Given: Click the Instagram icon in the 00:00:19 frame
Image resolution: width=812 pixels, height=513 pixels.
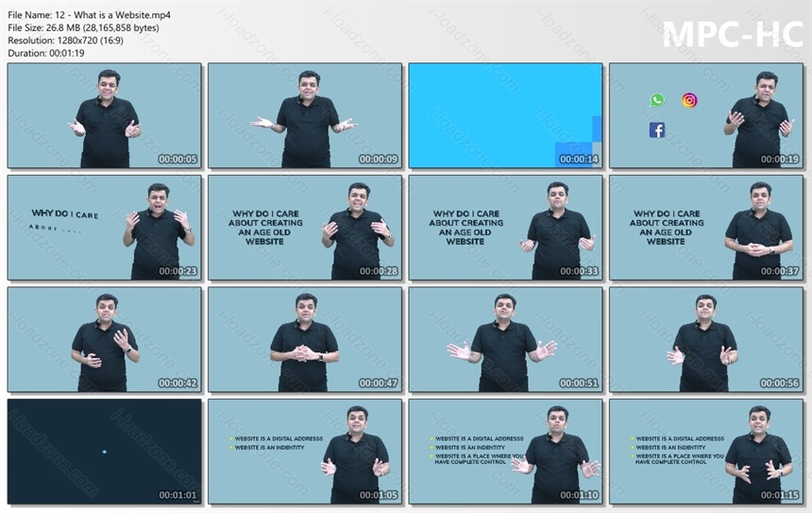Looking at the screenshot, I should click(x=689, y=100).
